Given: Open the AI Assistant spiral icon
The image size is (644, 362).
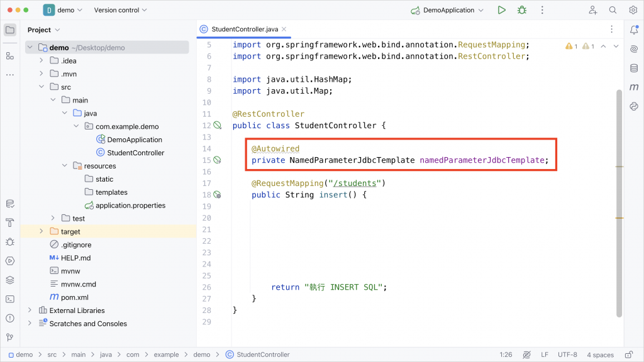Looking at the screenshot, I should pos(634,49).
